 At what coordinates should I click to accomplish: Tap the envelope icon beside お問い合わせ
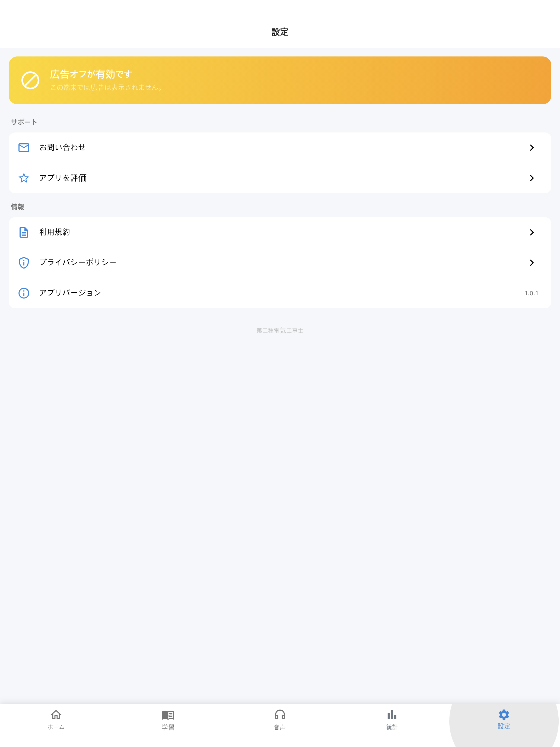click(x=24, y=148)
